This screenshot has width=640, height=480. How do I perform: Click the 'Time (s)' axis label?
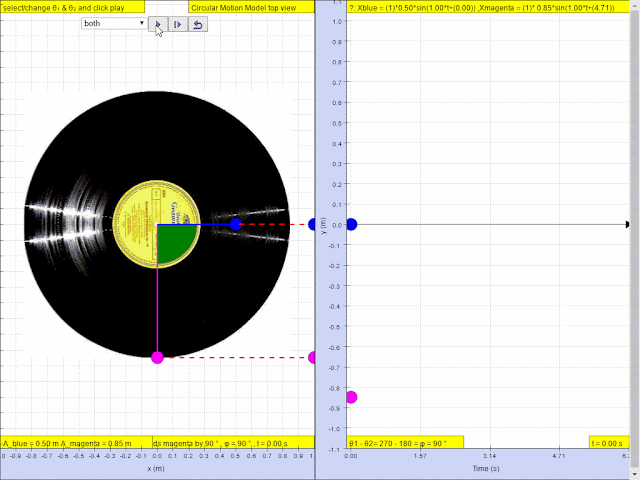pyautogui.click(x=486, y=468)
